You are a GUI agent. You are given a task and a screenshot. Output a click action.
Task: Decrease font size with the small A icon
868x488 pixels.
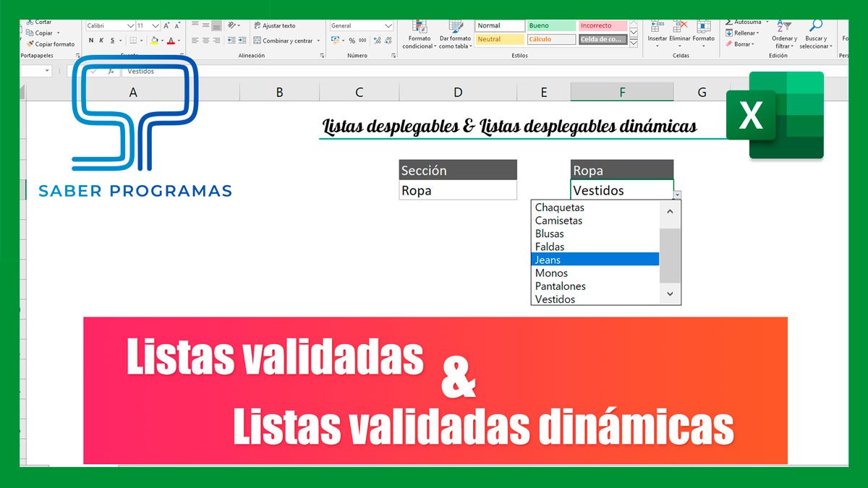(x=178, y=25)
